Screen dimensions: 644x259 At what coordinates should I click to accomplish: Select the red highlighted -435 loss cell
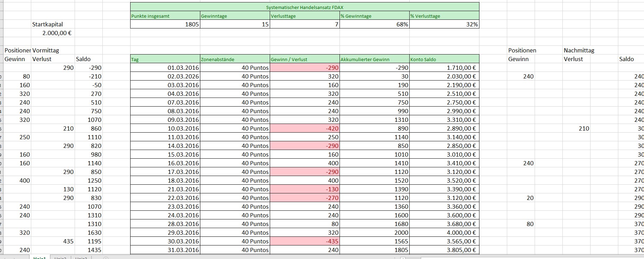click(304, 241)
